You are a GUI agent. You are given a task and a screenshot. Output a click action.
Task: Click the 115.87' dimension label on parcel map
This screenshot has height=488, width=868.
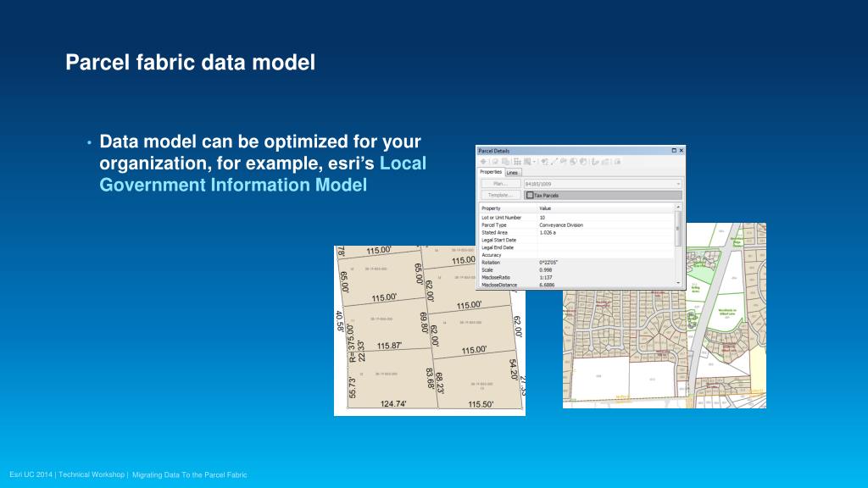point(390,346)
